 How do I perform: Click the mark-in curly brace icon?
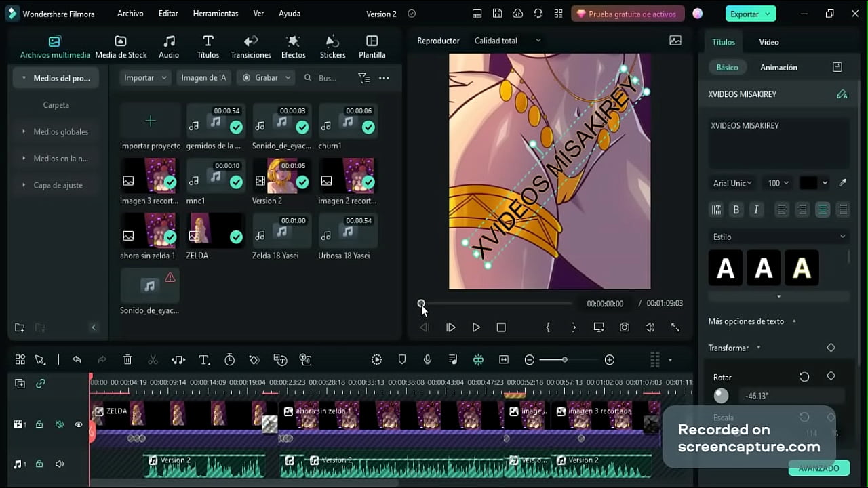(548, 327)
